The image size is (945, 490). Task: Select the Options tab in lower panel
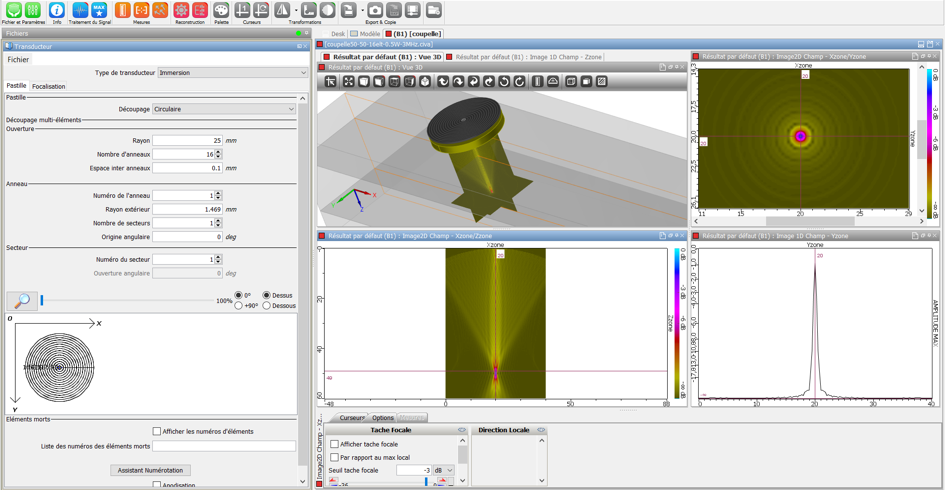coord(383,418)
